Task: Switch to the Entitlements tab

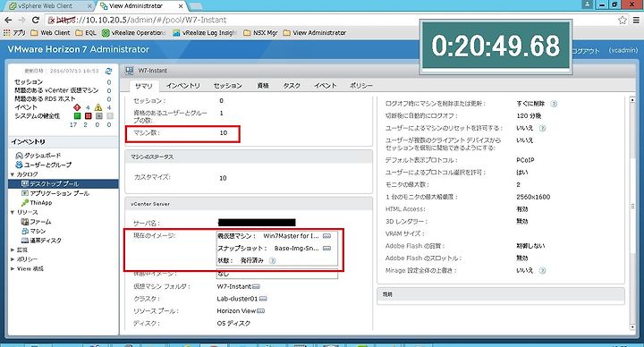Action: (263, 86)
